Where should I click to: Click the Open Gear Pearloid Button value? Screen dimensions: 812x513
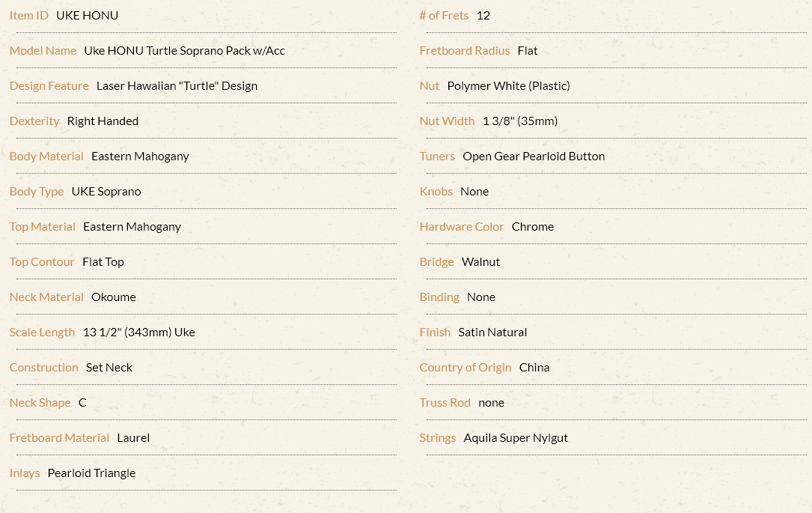(534, 157)
